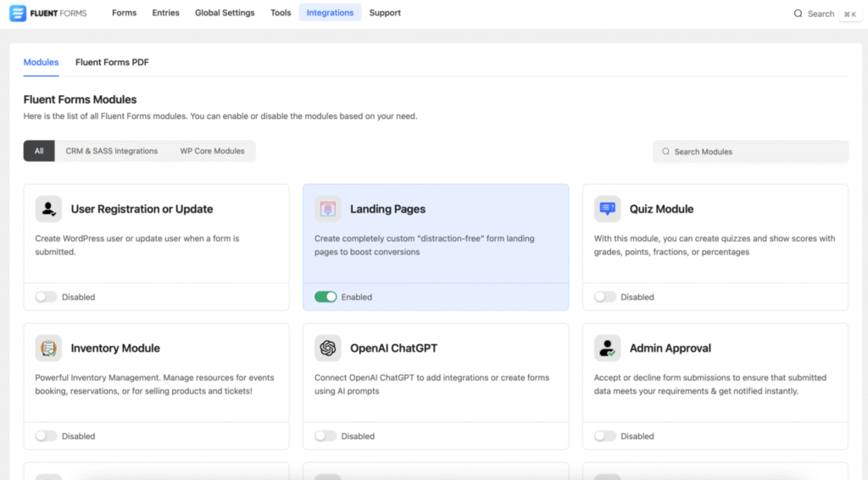Screen dimensions: 868x480
Task: Open Global Settings in the top navigation
Action: pyautogui.click(x=225, y=13)
